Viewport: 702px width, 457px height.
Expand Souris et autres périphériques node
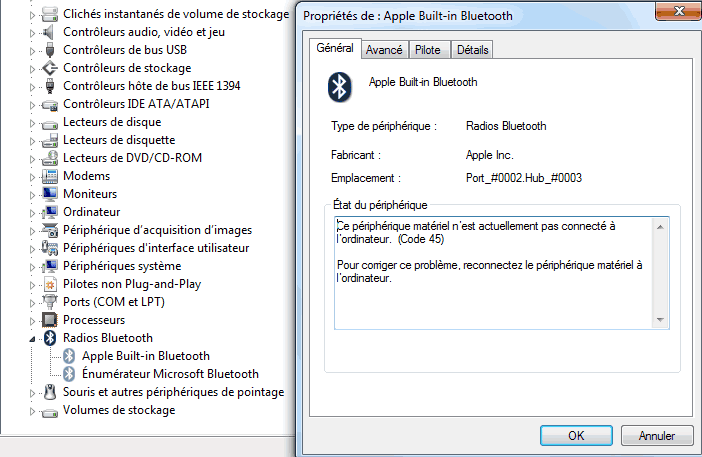tap(32, 393)
